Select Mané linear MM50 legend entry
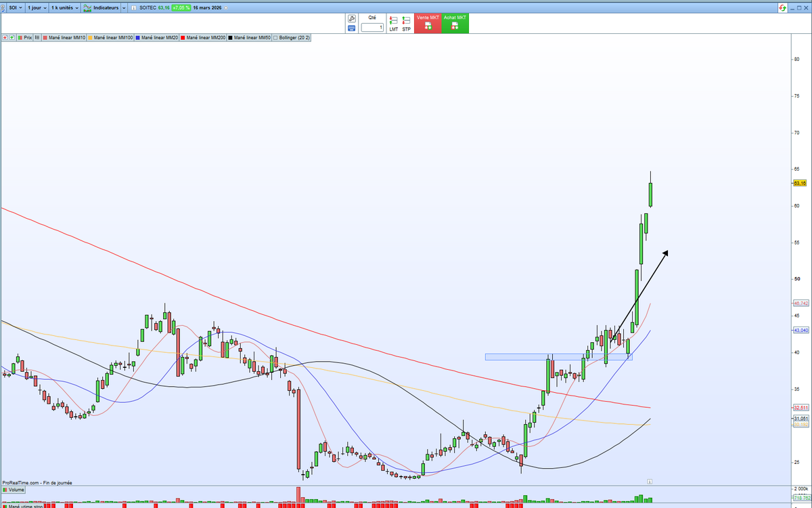The image size is (812, 508). [x=249, y=38]
